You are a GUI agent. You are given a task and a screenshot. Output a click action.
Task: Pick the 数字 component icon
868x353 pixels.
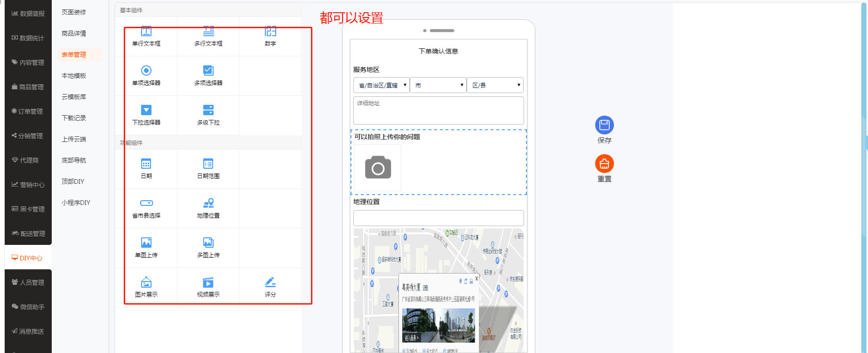[x=271, y=32]
